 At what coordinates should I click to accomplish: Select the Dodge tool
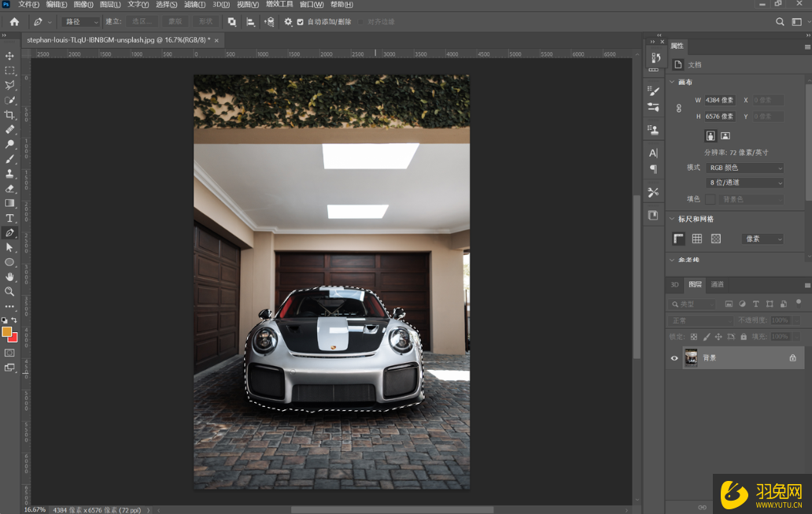[9, 144]
